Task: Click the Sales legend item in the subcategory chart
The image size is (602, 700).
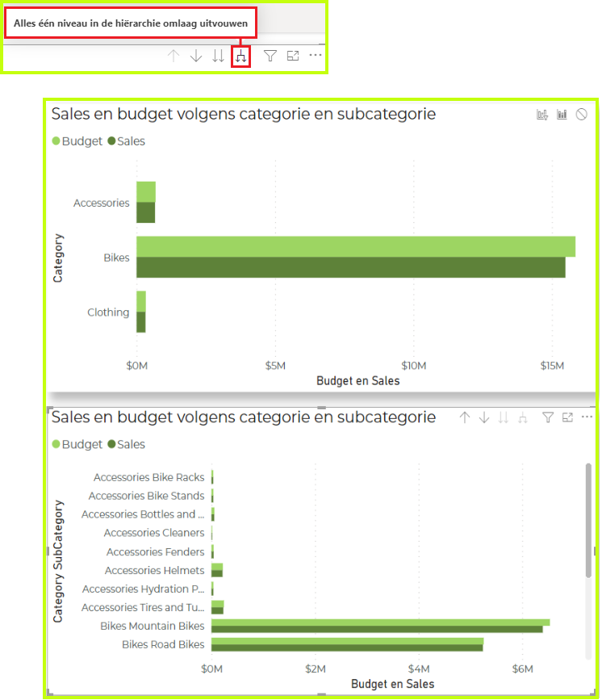Action: 126,444
